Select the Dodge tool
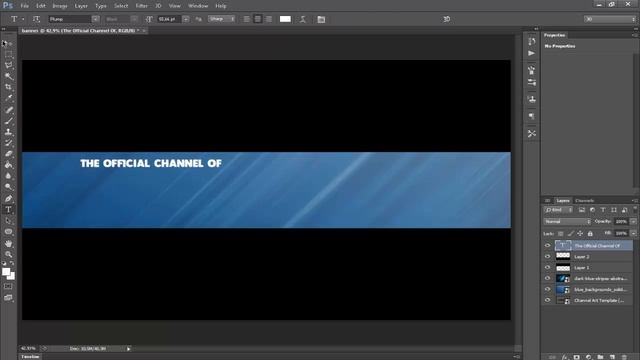Screen dimensions: 640x360 pos(8,187)
